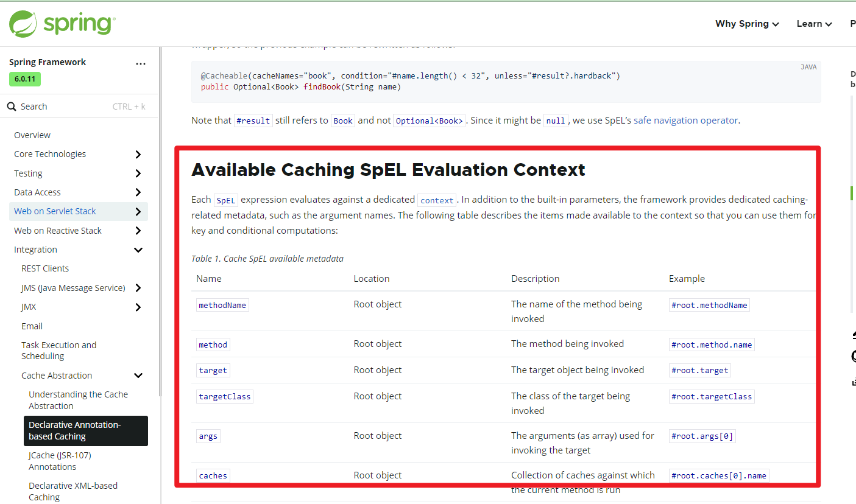
Task: Click in the Search input field
Action: pos(67,106)
